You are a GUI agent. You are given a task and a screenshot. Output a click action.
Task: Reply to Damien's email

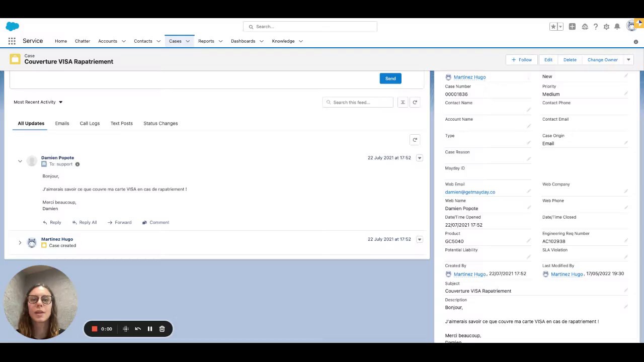click(x=52, y=222)
